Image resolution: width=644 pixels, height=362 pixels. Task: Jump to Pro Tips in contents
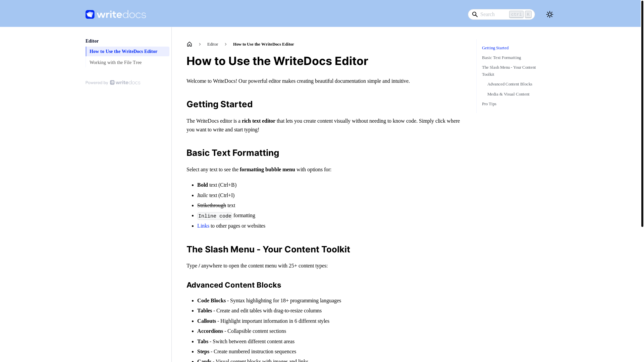tap(489, 104)
